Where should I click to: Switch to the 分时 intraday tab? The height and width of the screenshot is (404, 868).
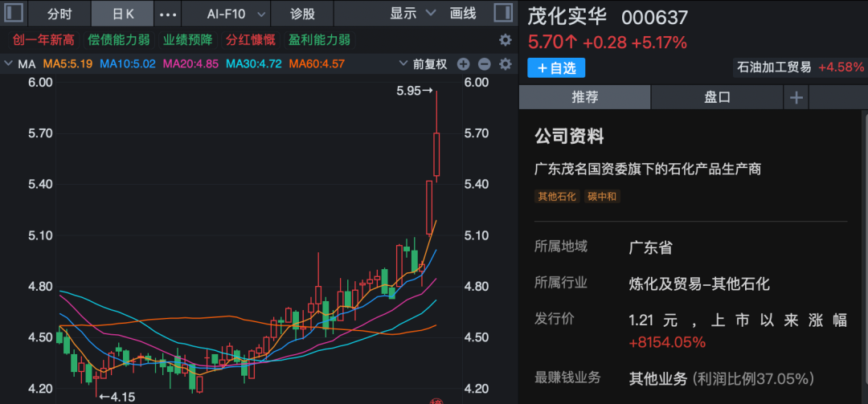click(x=59, y=14)
